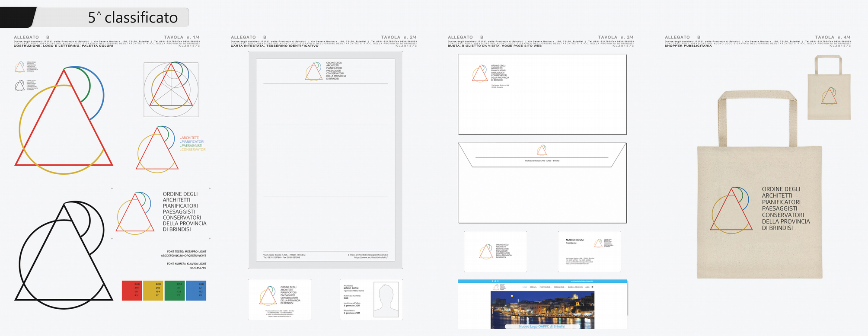Click the "TAVOLA n. 2/4" header
This screenshot has height=336, width=868.
point(399,38)
